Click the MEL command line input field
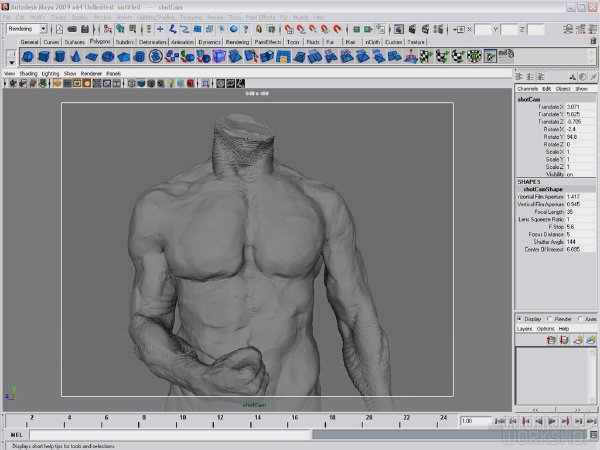Image resolution: width=600 pixels, height=450 pixels. tap(170, 435)
